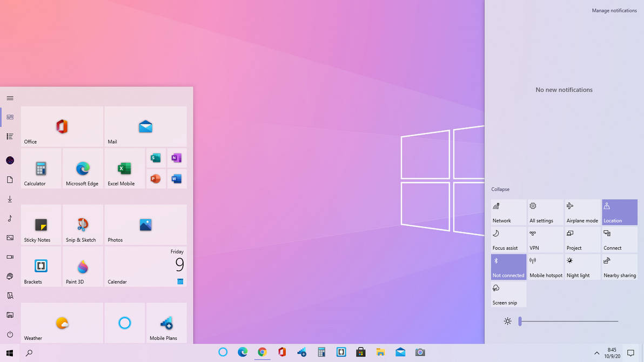Switch to Pinned tiles view in Start sidebar
644x362 pixels.
(10, 117)
